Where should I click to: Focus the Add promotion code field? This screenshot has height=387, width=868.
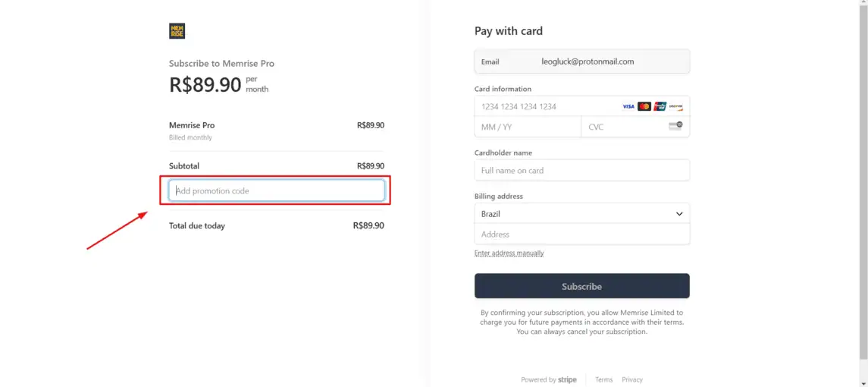[277, 190]
